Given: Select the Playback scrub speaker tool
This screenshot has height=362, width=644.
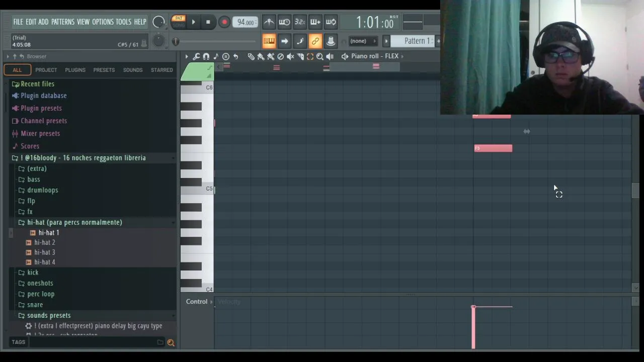Looking at the screenshot, I should point(330,56).
